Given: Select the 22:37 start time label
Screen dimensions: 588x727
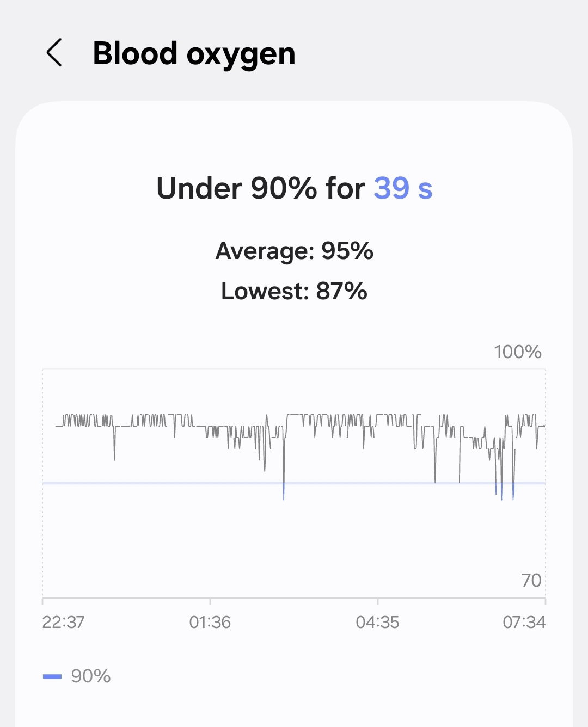Looking at the screenshot, I should pyautogui.click(x=63, y=622).
